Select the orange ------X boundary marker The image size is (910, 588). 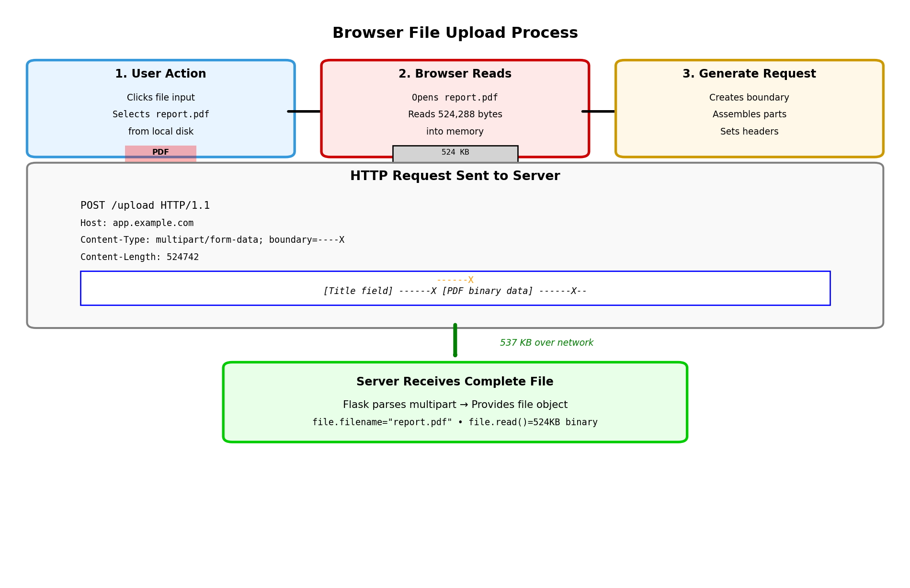(x=455, y=280)
